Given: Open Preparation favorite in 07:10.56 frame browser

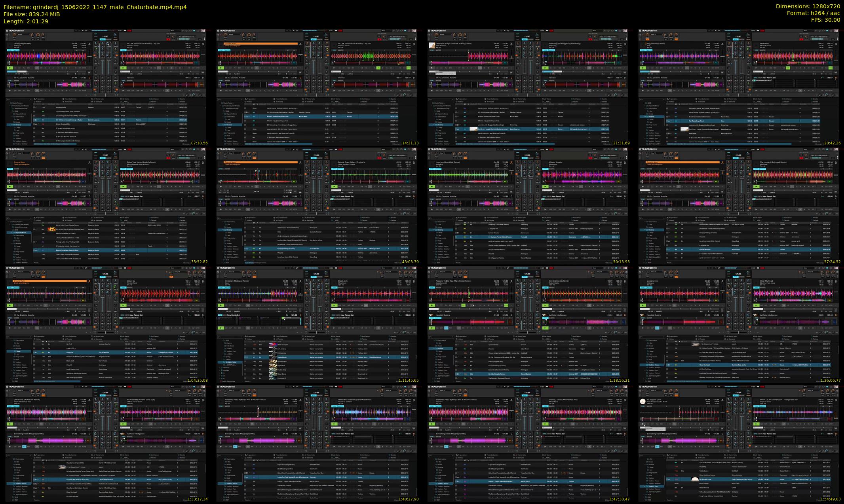Looking at the screenshot, I should (40, 99).
